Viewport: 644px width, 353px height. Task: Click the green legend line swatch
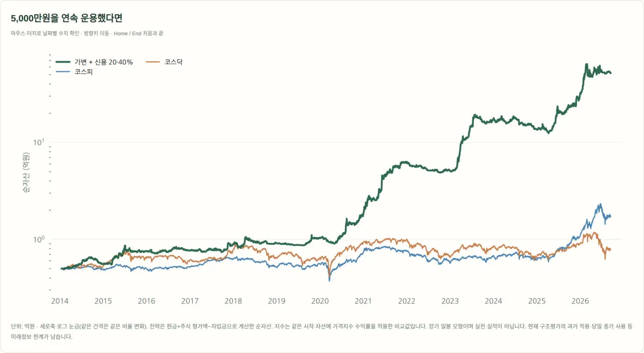[x=63, y=62]
